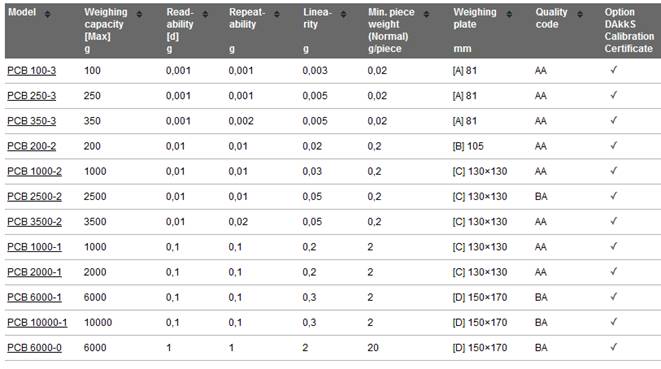Open the PCB 6000-0 model link
The image size is (661, 369).
pos(35,348)
